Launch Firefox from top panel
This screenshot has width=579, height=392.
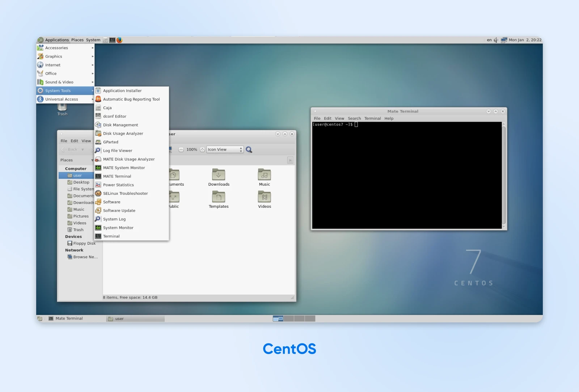tap(119, 40)
